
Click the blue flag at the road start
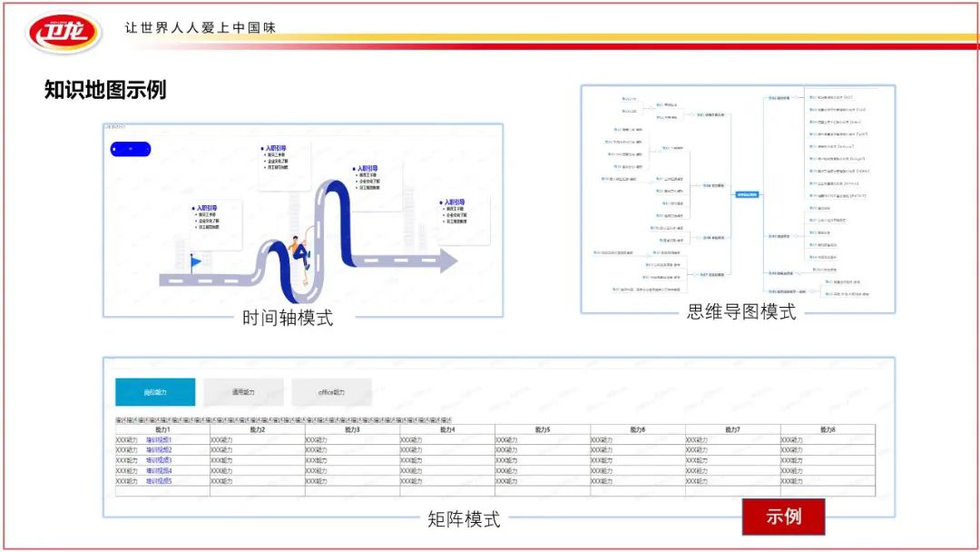click(196, 262)
